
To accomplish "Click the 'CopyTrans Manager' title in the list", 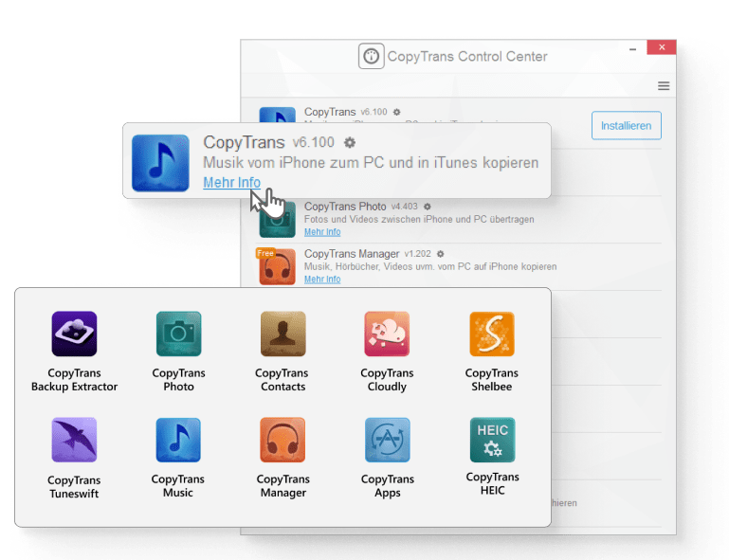I will coord(352,254).
